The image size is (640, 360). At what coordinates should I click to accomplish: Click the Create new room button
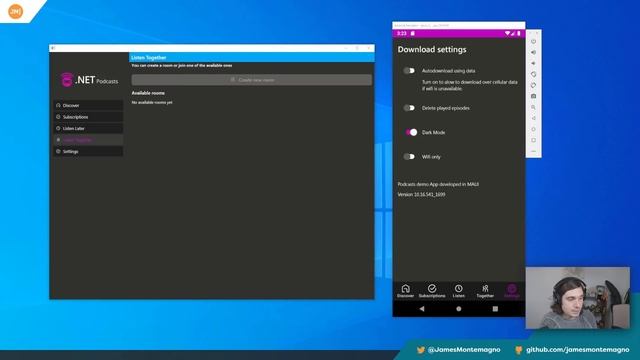tap(251, 80)
